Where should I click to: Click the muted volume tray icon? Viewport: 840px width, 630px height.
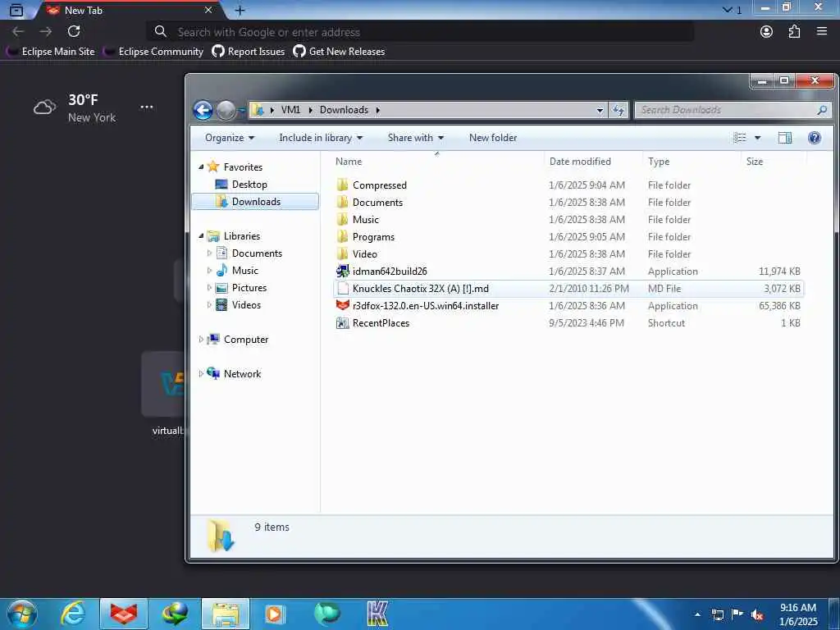(757, 614)
